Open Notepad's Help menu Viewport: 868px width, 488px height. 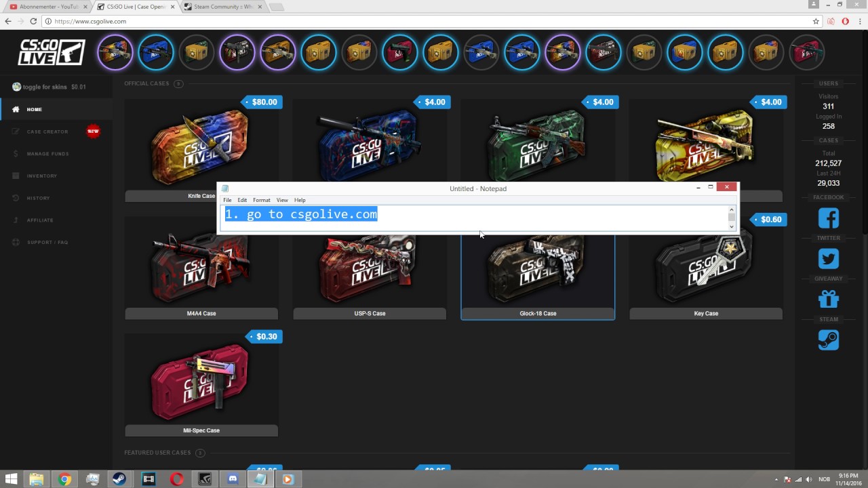click(x=300, y=200)
